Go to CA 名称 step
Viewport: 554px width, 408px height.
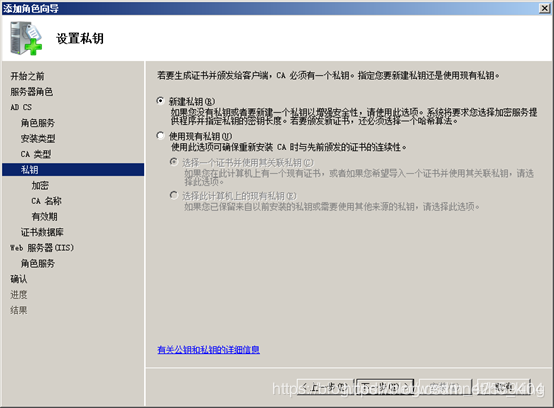click(46, 201)
